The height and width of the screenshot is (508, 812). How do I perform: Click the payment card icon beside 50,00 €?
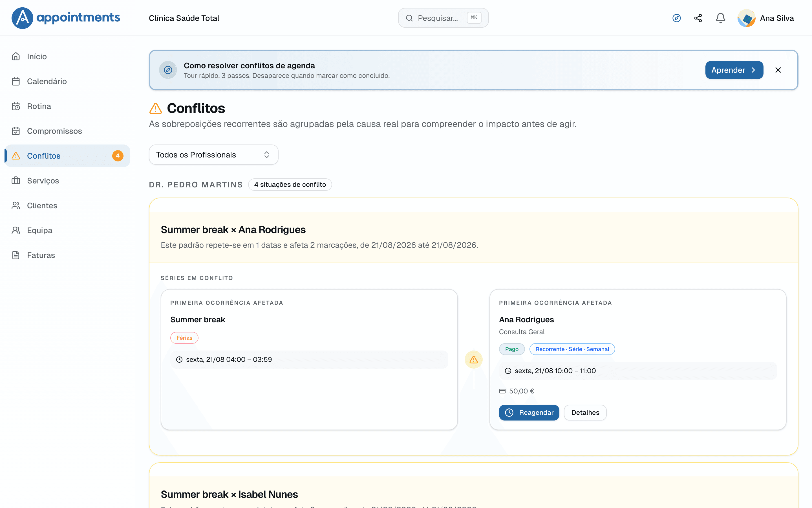pos(502,391)
